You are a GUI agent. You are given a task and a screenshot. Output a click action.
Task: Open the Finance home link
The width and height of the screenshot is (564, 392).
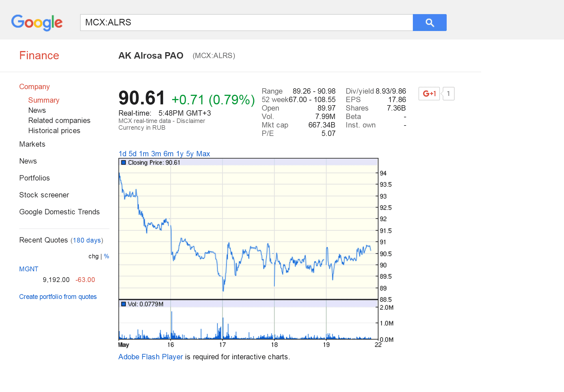tap(39, 56)
